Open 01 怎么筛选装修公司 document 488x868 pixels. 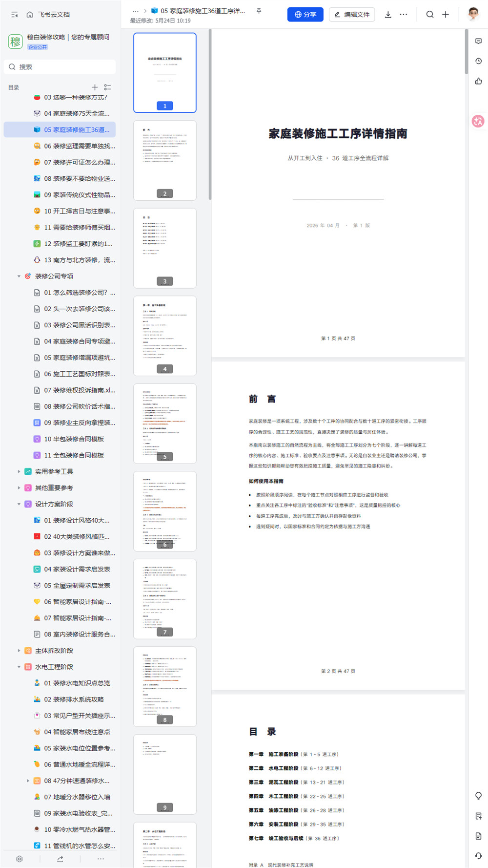(x=60, y=293)
